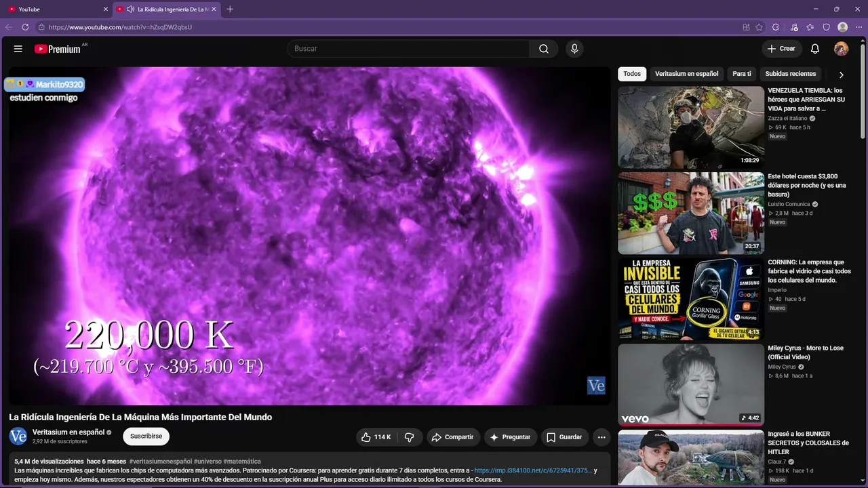This screenshot has height=488, width=868.
Task: Mute tab via speaker icon on tab
Action: [130, 9]
